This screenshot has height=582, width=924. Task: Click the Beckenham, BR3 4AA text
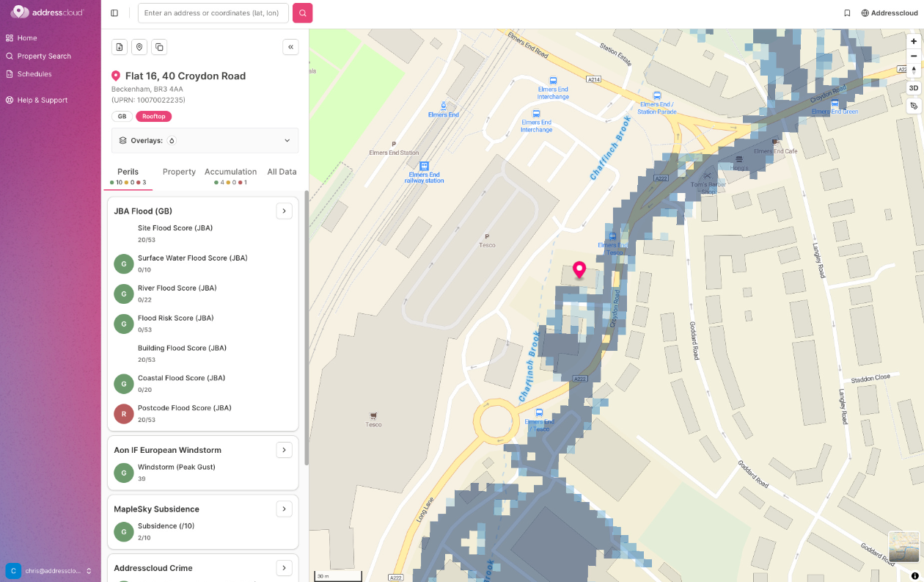[x=147, y=89]
